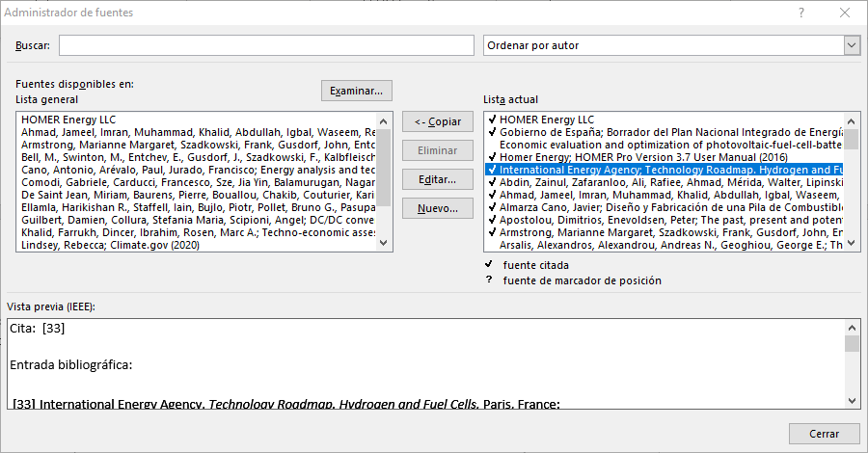Select Armstrong, Marianne Margaret in Lista general
This screenshot has height=453, width=868.
(x=198, y=145)
